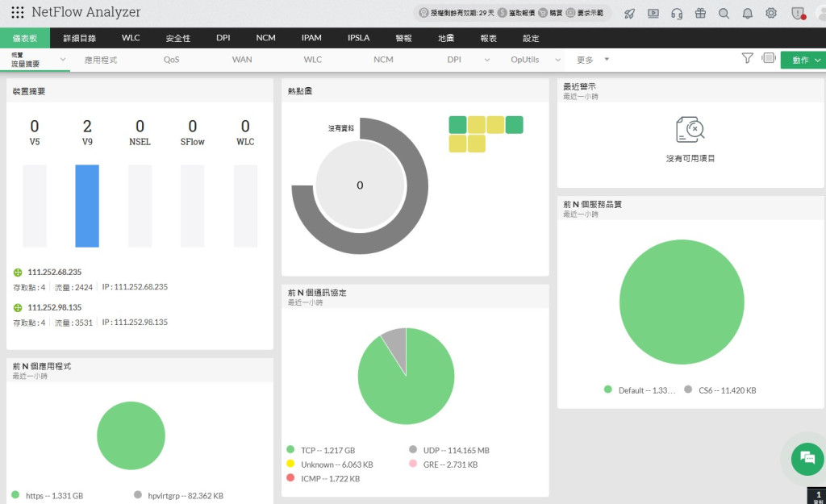The height and width of the screenshot is (504, 826).
Task: Open the shield alert icon
Action: pyautogui.click(x=799, y=14)
